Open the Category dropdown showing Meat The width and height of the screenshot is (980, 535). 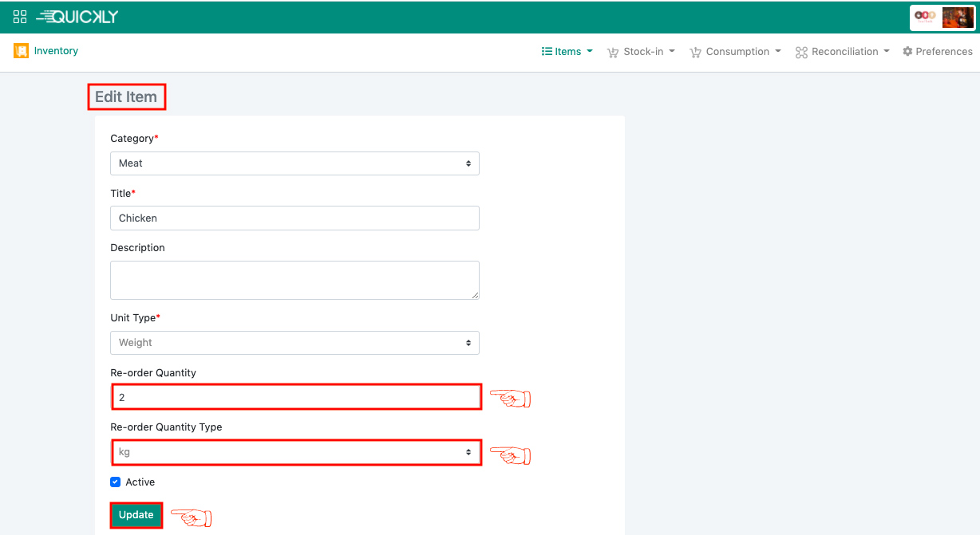tap(294, 163)
